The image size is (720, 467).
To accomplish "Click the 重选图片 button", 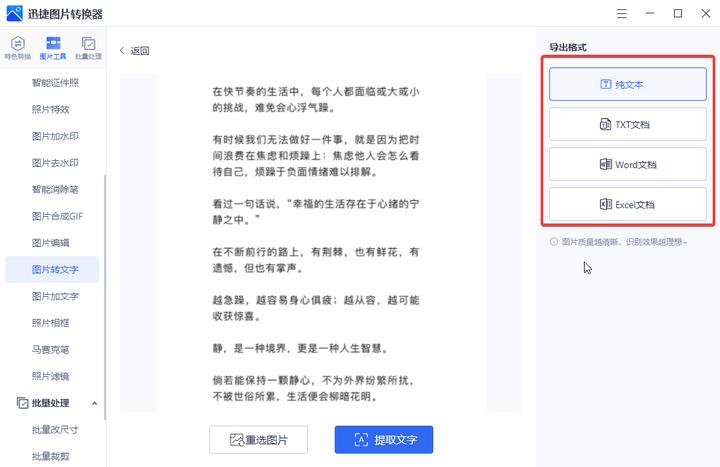I will pyautogui.click(x=258, y=440).
